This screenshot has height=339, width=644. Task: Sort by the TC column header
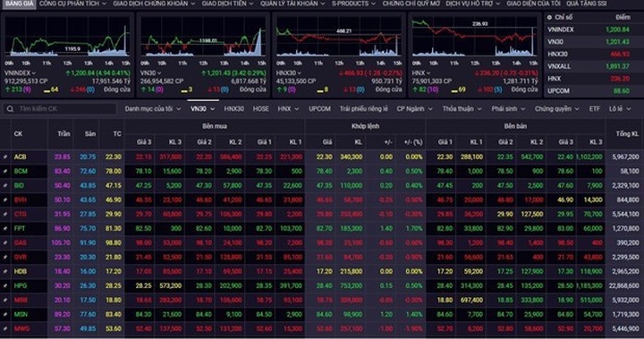point(117,134)
